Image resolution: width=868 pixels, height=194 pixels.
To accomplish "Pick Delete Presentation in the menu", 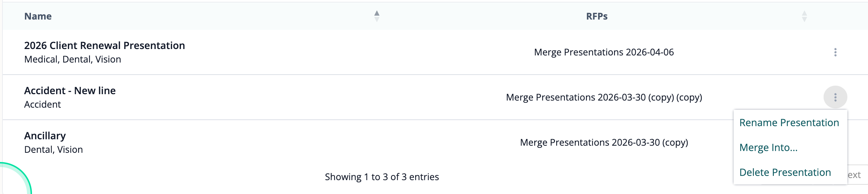I will pos(785,172).
